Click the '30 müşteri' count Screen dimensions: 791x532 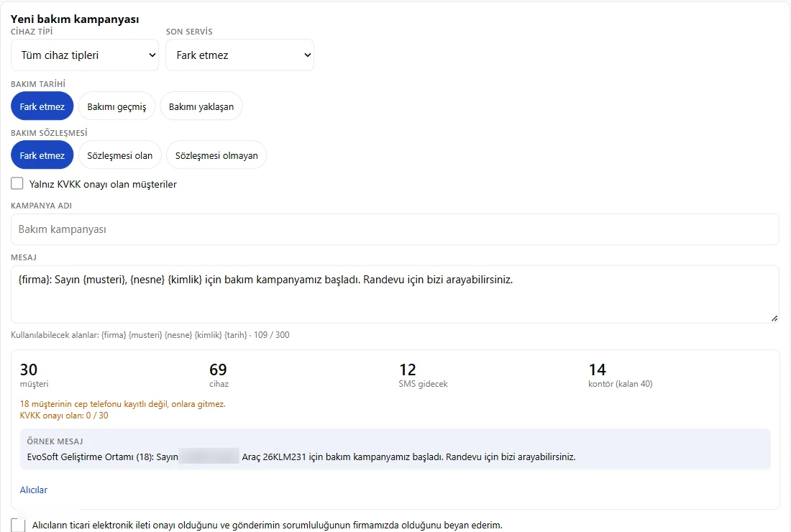coord(35,376)
